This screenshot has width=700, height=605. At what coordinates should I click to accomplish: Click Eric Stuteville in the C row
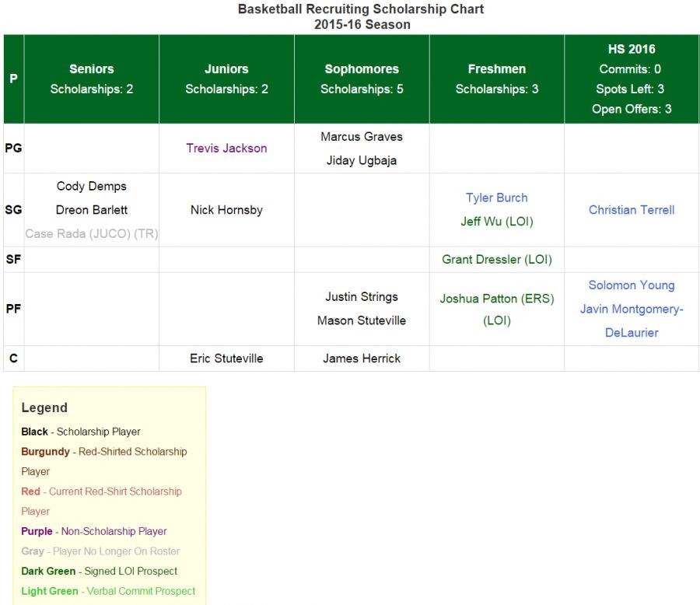[x=226, y=358]
